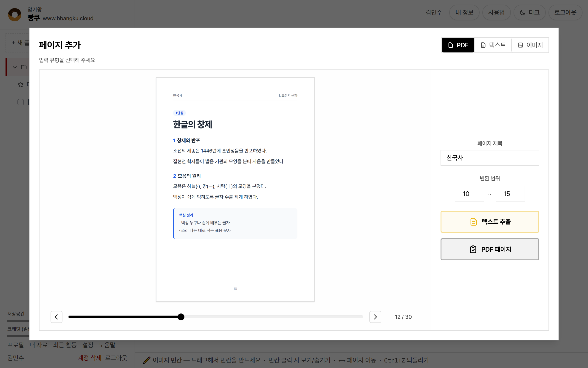
Task: Open 프로필 link at sidebar bottom
Action: pyautogui.click(x=16, y=345)
